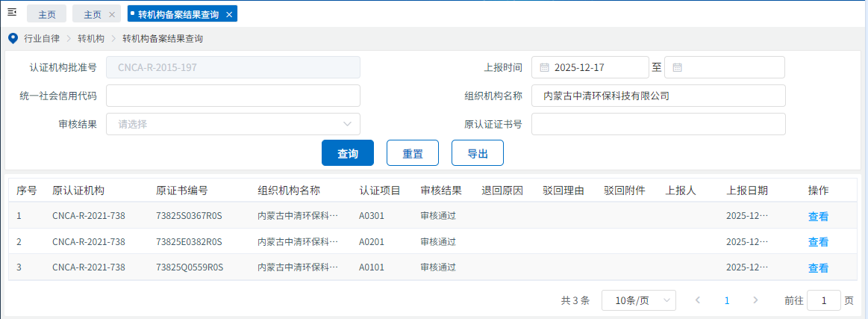
Task: Click the 前往 page number input
Action: [x=824, y=300]
